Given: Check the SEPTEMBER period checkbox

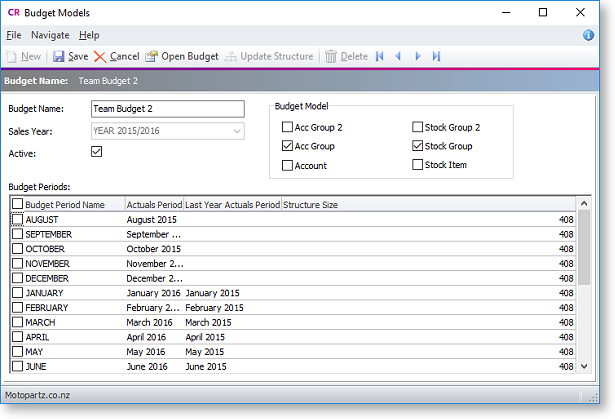Looking at the screenshot, I should 17,234.
